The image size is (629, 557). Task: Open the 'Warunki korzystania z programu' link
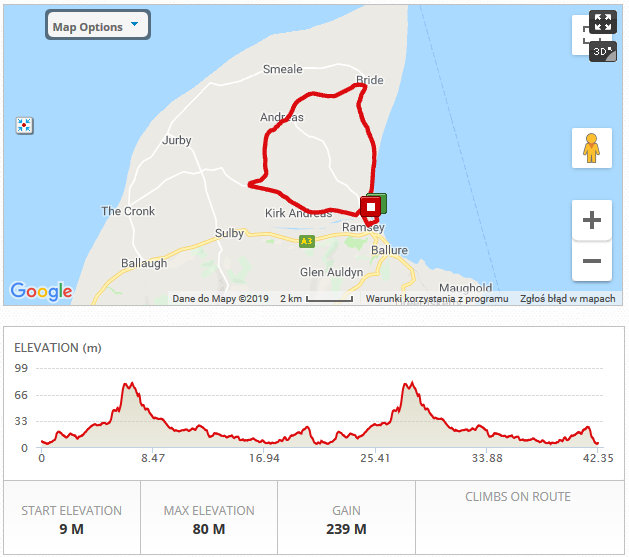click(437, 298)
